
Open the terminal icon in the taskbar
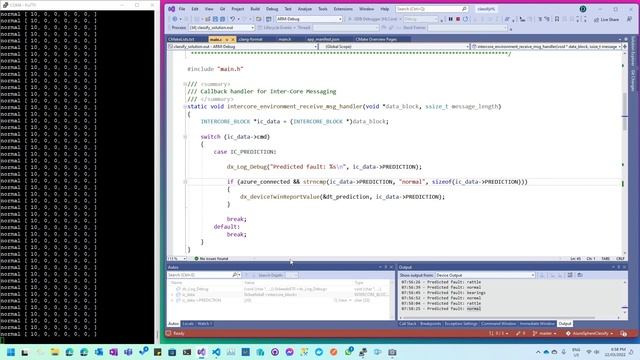pyautogui.click(x=187, y=352)
